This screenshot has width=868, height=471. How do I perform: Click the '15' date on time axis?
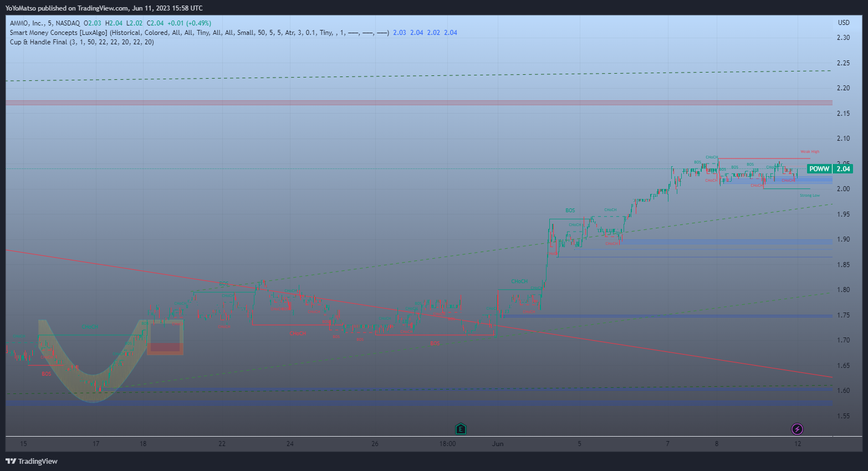coord(23,444)
